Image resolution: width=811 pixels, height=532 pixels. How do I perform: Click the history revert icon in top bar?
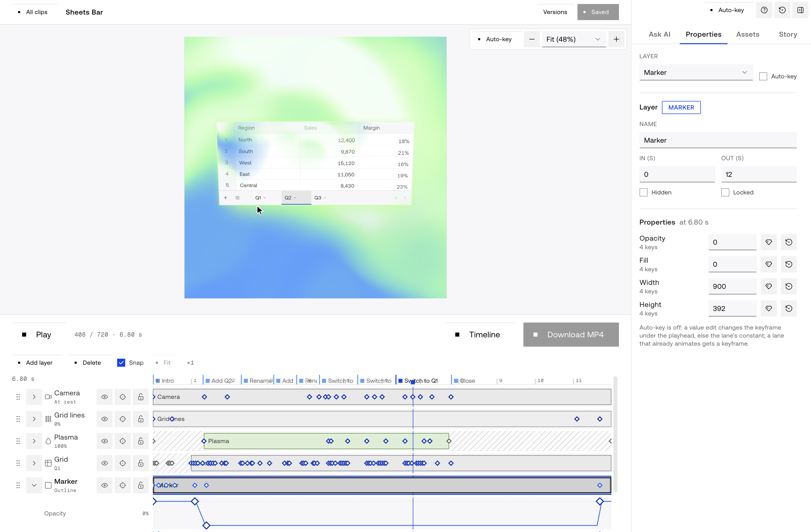pos(782,10)
